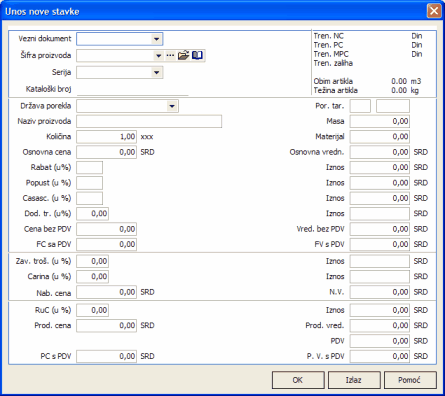Viewport: 445px width, 396px height.
Task: Click the Iznos field beside Carina
Action: [x=380, y=276]
